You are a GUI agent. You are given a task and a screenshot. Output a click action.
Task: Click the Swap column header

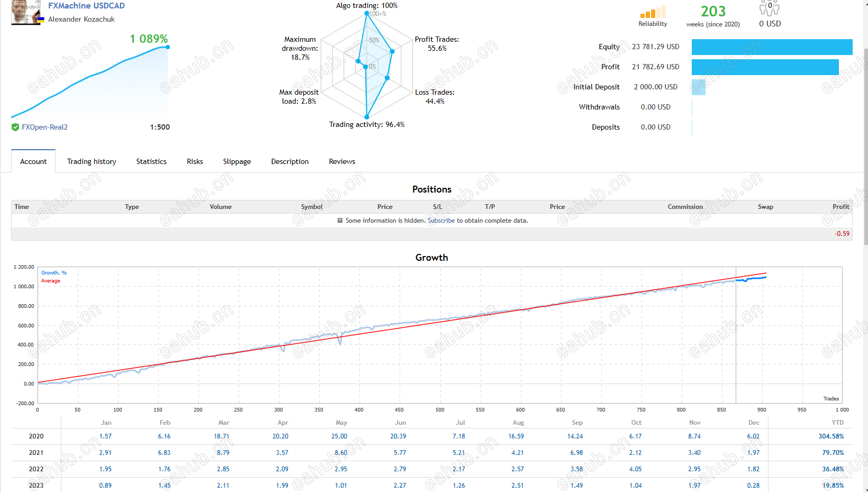(765, 207)
